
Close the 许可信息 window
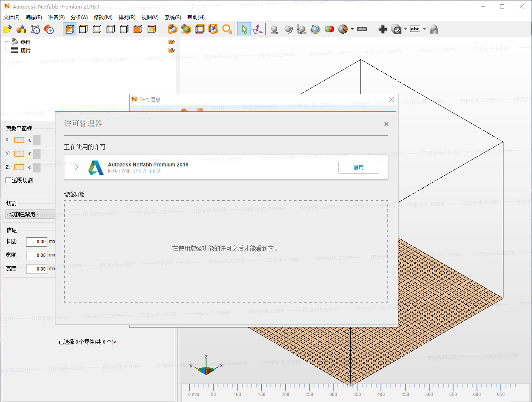click(392, 99)
